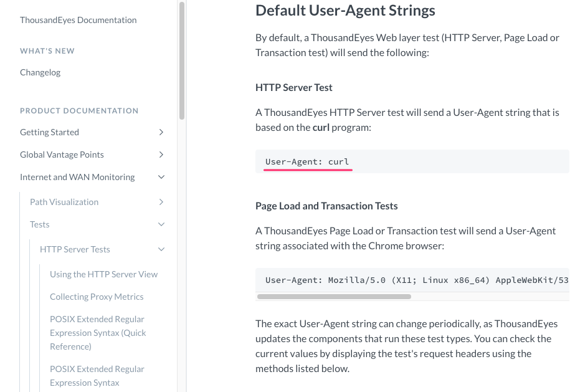The height and width of the screenshot is (392, 570).
Task: Open Using the HTTP Server View
Action: point(103,274)
